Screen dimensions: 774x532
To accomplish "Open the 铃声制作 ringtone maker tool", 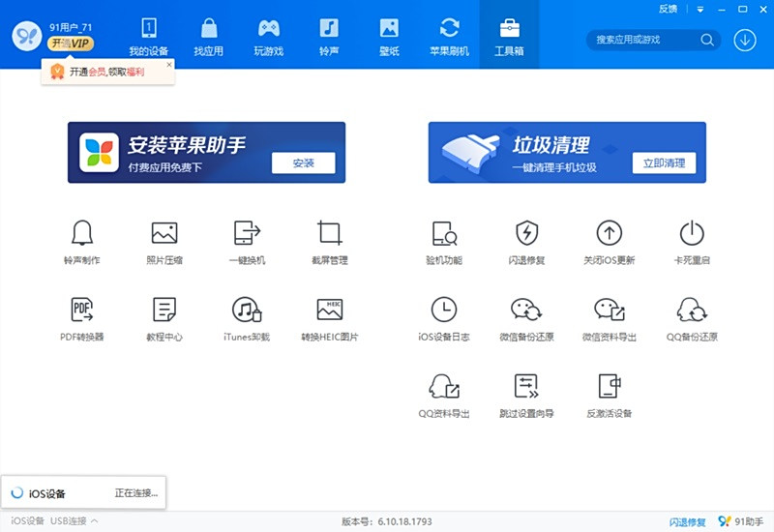I will tap(81, 233).
